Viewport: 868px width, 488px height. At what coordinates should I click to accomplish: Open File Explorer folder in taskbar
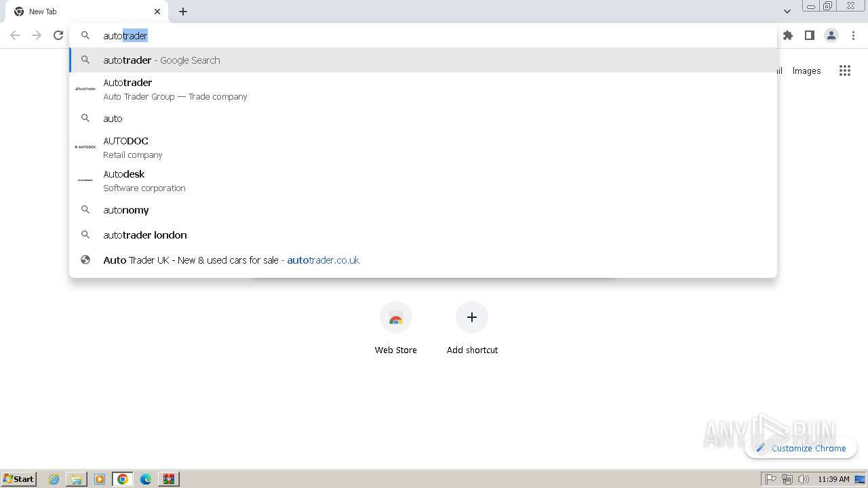[x=77, y=479]
